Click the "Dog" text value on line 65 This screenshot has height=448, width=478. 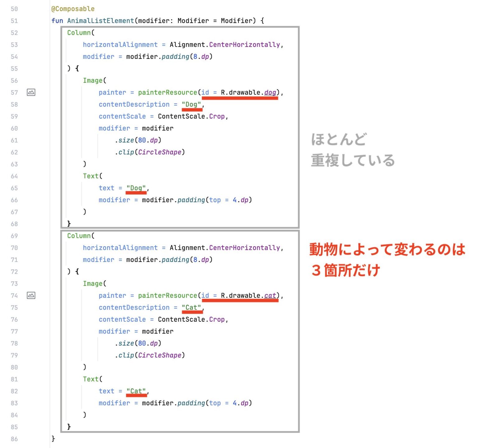coord(136,188)
